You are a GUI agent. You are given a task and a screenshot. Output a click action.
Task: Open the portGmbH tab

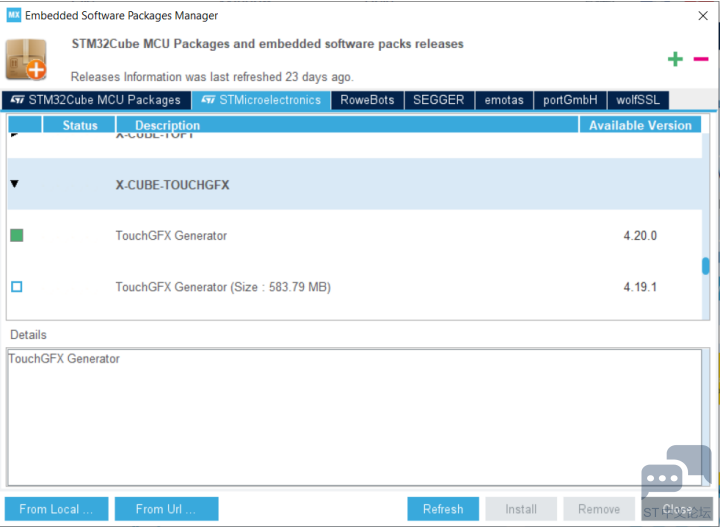[570, 100]
